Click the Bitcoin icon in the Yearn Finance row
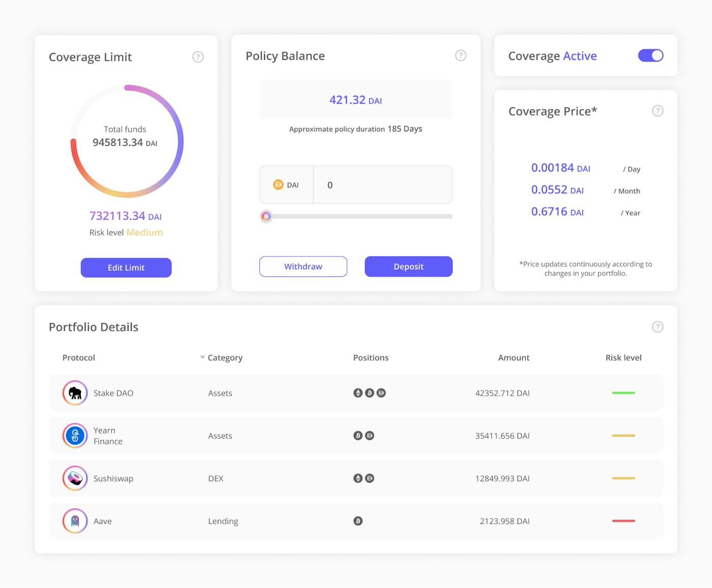The image size is (712, 588). click(358, 436)
